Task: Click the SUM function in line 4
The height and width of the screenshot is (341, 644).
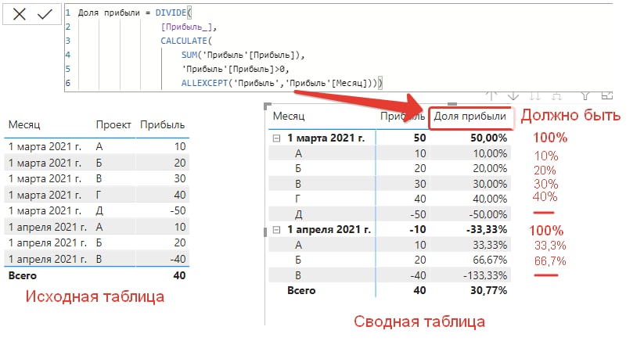Action: (x=189, y=55)
